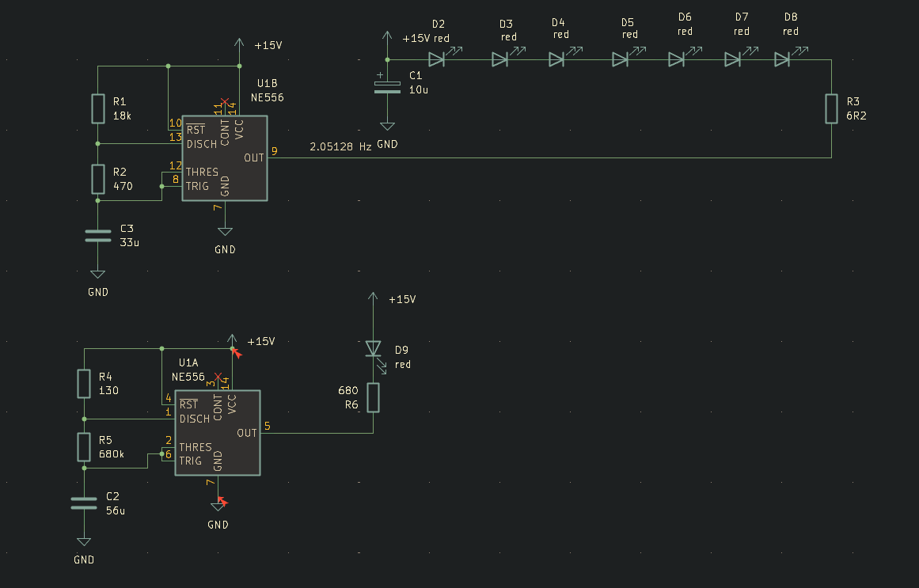
Task: Click the 'D2' reference label
Action: (x=439, y=24)
